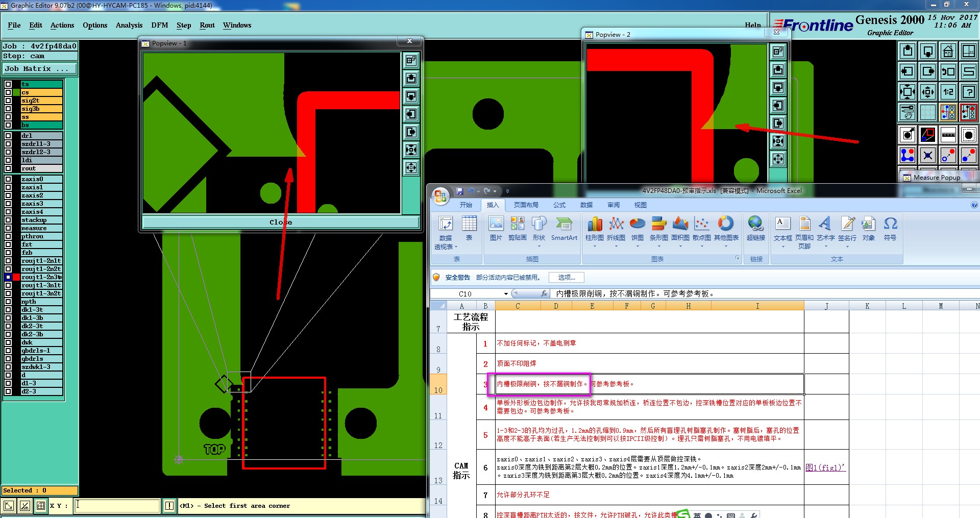
Task: Click the 图片 insert picture icon
Action: coord(496,228)
